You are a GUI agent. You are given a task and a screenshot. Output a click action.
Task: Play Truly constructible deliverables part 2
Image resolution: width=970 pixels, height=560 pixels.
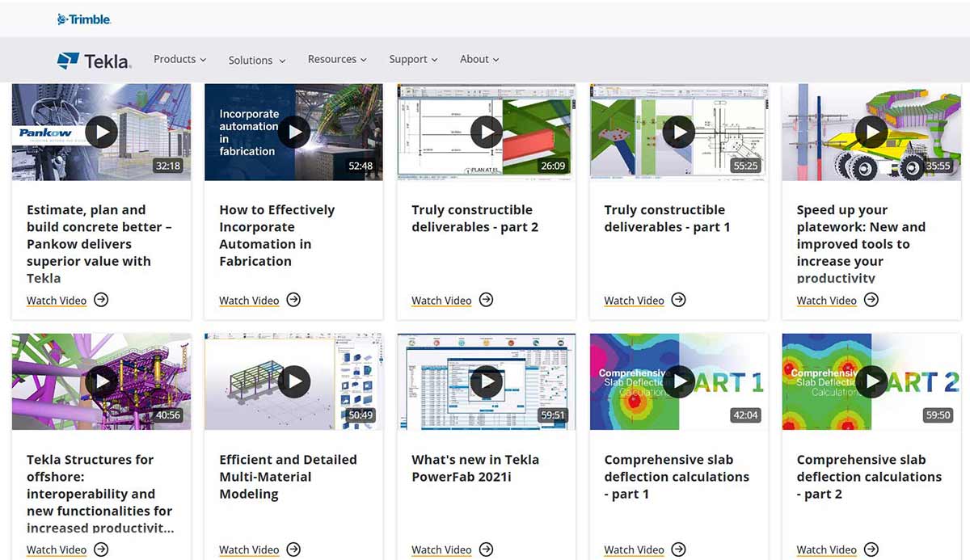tap(485, 132)
